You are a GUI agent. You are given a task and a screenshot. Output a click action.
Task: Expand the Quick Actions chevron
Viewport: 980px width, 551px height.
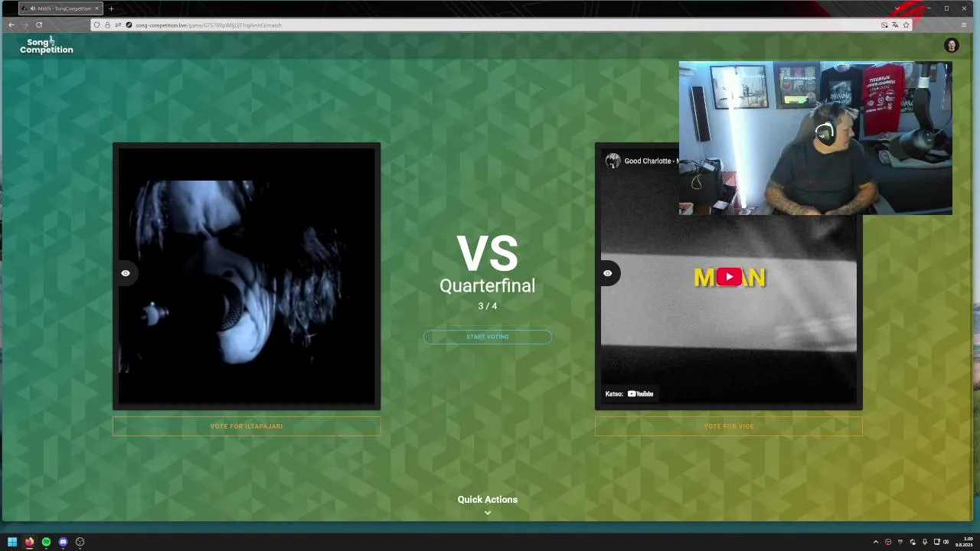pos(488,513)
